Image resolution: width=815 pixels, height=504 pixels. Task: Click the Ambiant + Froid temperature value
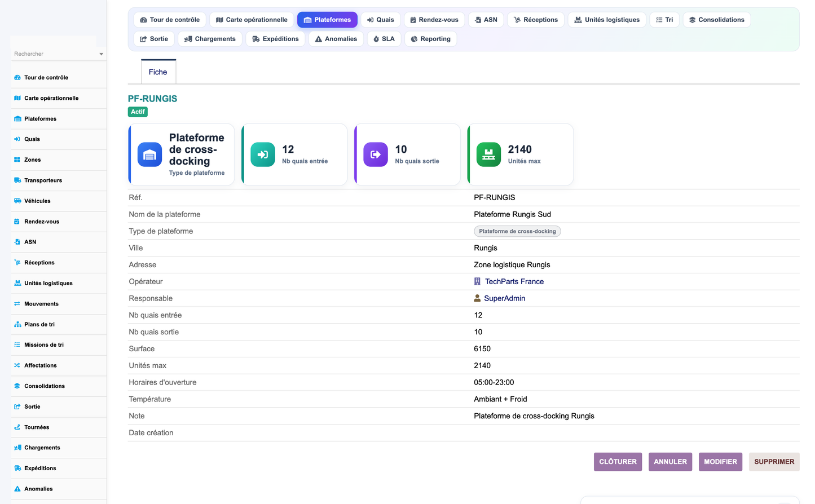500,399
